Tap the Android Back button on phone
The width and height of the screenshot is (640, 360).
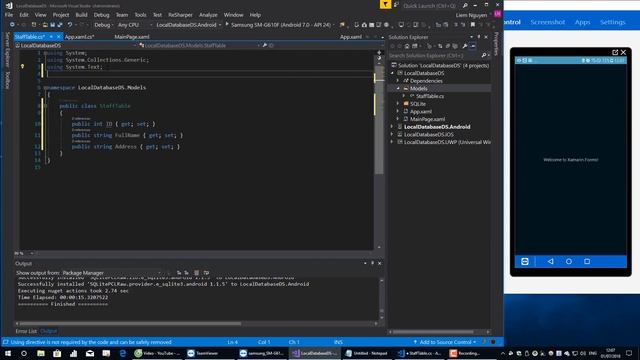[551, 261]
